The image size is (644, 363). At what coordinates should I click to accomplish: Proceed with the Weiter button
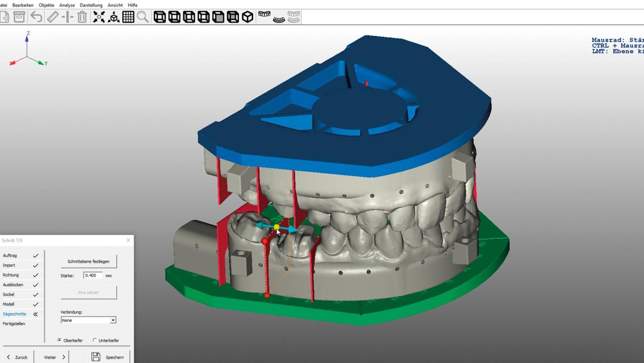point(54,357)
